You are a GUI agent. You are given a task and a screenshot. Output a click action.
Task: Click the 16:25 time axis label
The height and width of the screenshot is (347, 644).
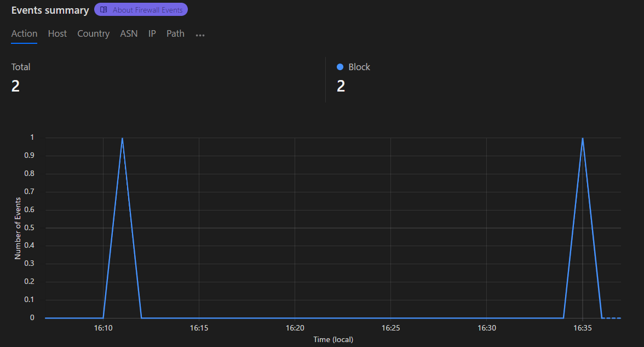(x=390, y=328)
